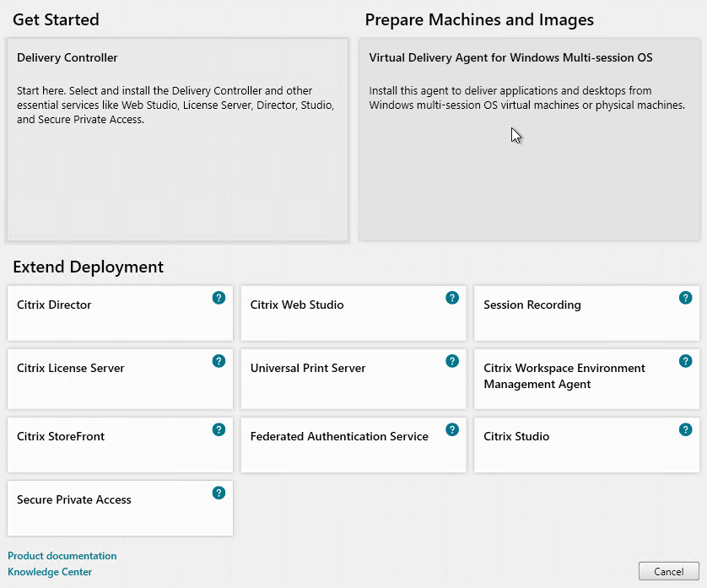Image resolution: width=707 pixels, height=588 pixels.
Task: Open the Knowledge Center link
Action: click(x=50, y=572)
